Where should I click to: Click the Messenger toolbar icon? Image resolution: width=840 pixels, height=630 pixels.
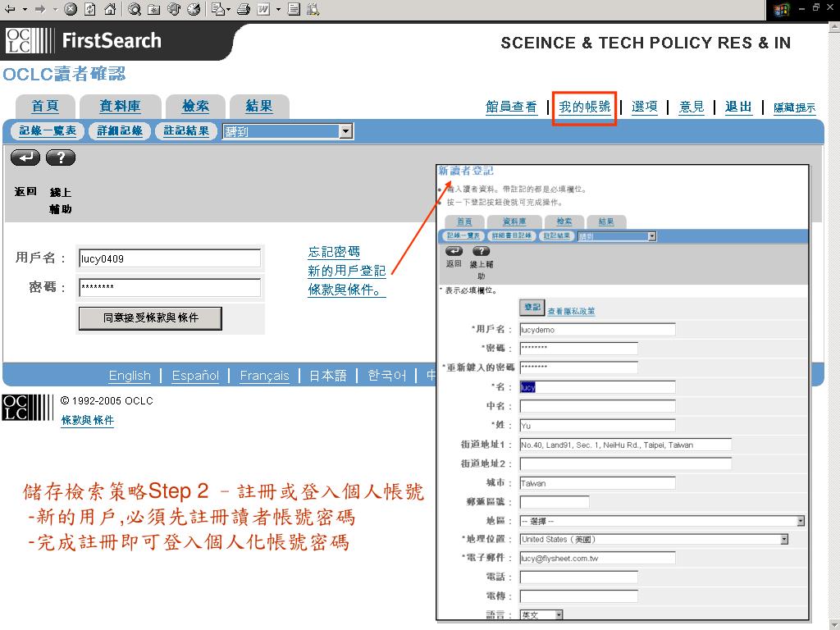click(x=313, y=8)
